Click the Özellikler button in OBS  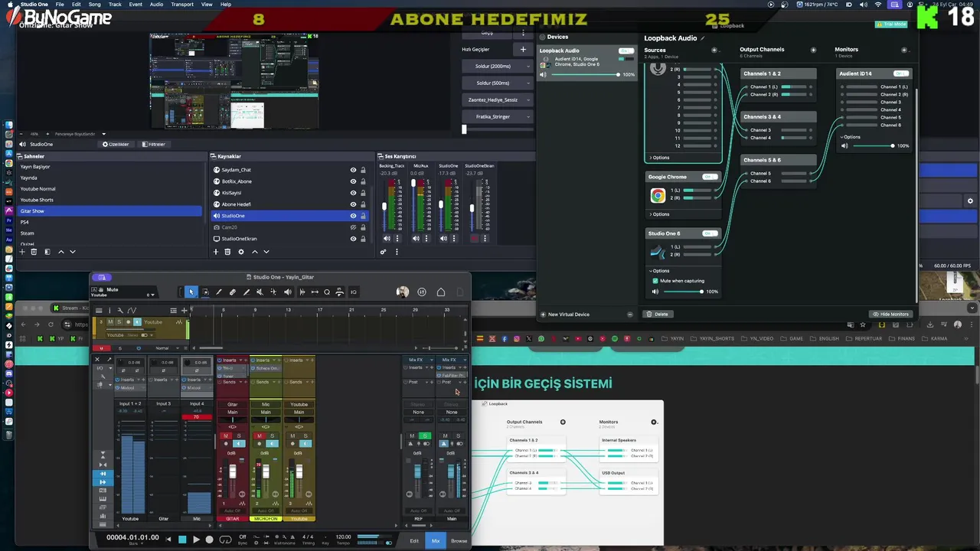116,144
